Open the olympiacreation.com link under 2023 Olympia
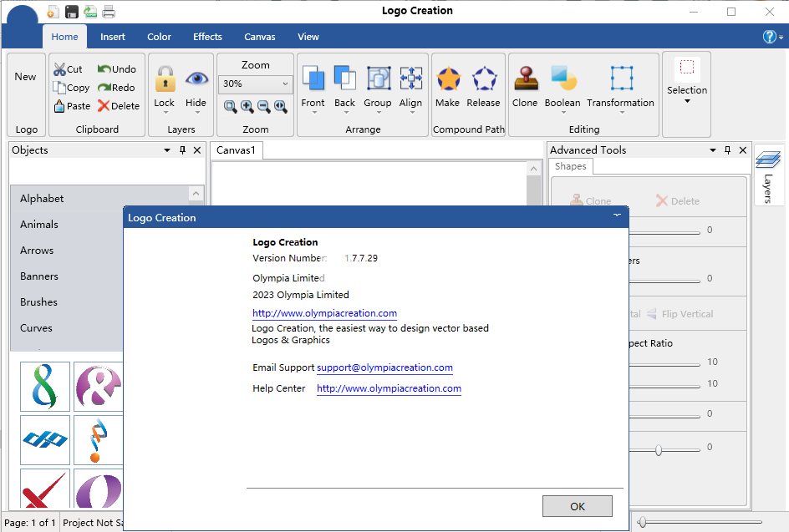 pos(324,313)
